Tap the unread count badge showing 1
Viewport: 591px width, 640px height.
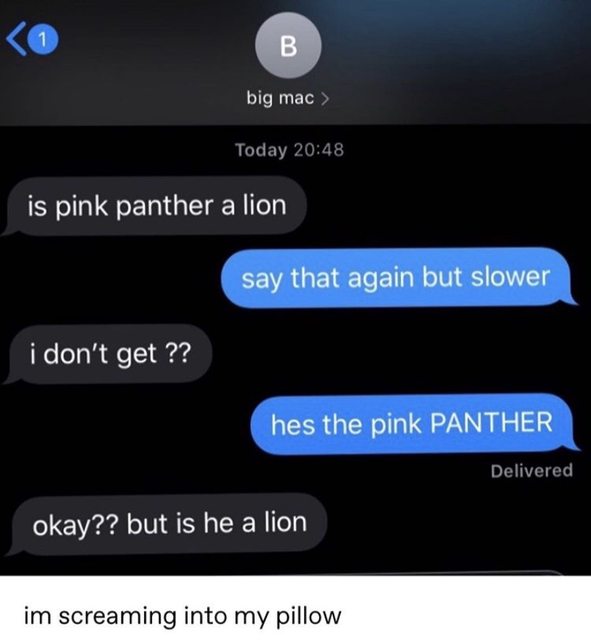pyautogui.click(x=43, y=39)
